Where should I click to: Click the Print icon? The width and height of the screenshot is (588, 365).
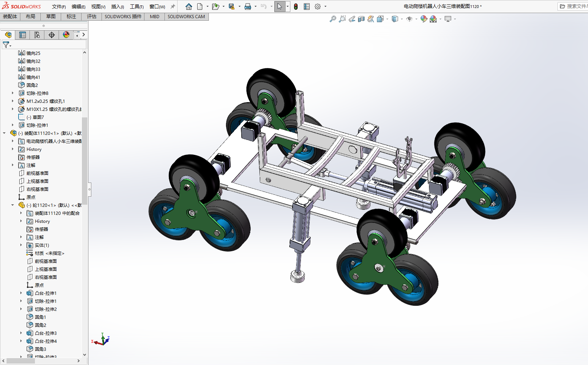tap(248, 7)
